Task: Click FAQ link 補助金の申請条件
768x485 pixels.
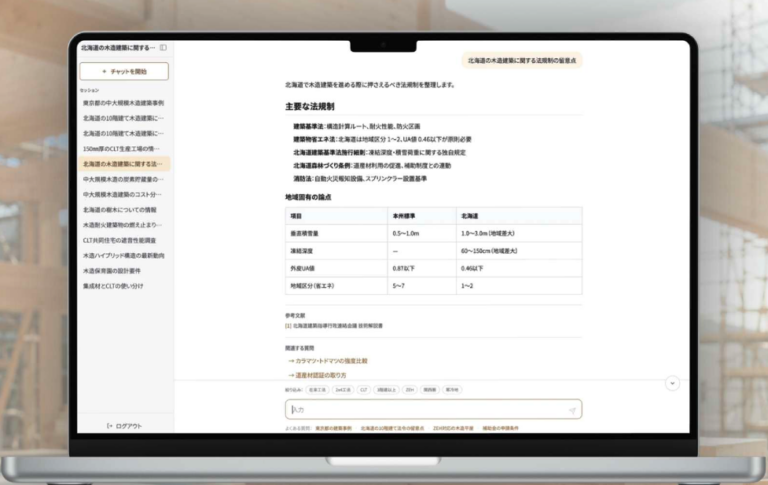Action: (500, 428)
